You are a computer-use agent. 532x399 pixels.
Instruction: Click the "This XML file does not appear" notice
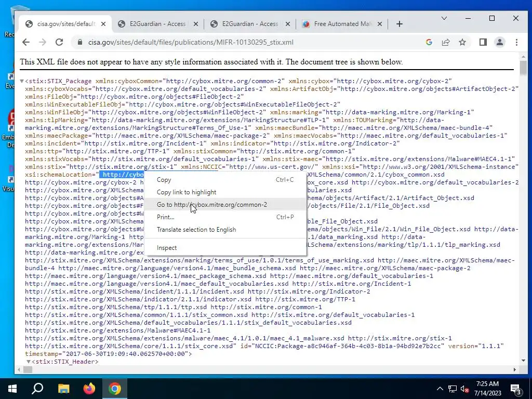[x=211, y=62]
